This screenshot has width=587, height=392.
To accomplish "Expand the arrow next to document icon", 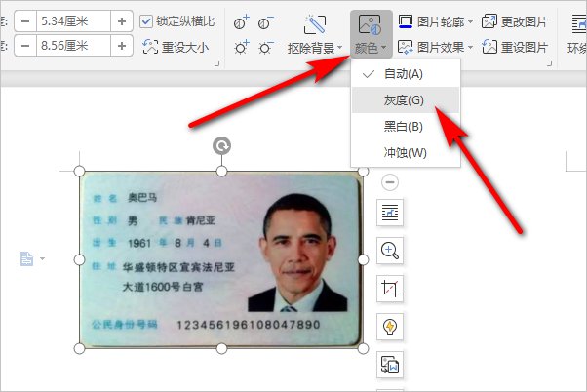I will pyautogui.click(x=42, y=258).
